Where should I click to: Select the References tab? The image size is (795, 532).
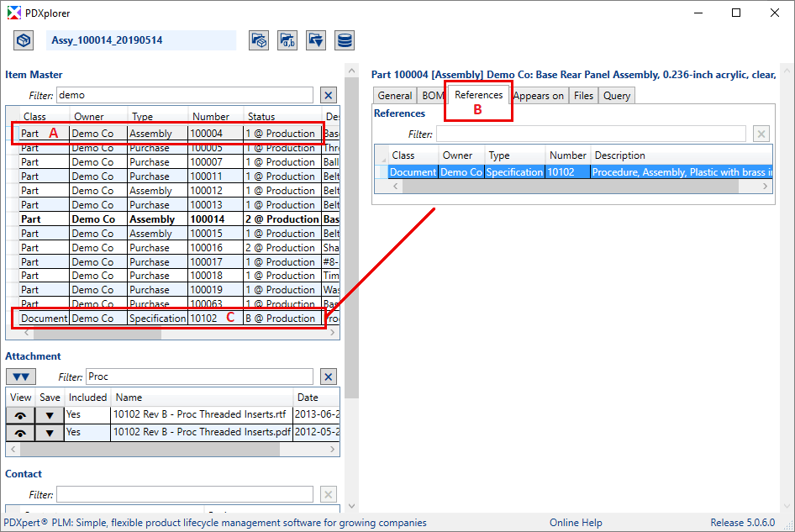pos(479,95)
